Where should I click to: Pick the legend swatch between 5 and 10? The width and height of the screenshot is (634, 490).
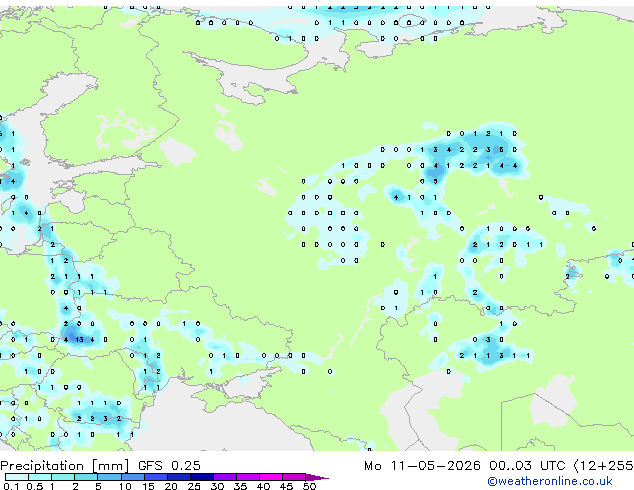pos(109,477)
